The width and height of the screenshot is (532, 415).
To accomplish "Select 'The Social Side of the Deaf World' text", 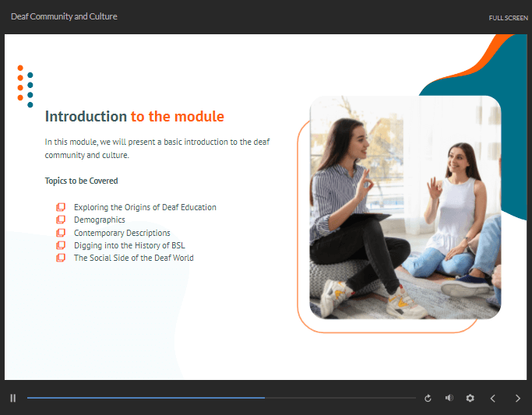I will (134, 258).
